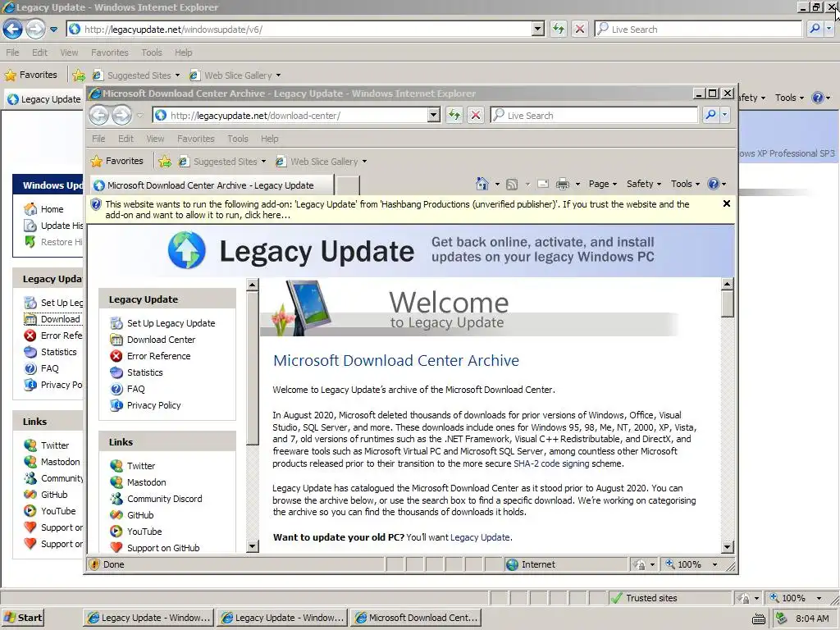Click the front window URL address field
This screenshot has width=840, height=630.
pos(290,115)
